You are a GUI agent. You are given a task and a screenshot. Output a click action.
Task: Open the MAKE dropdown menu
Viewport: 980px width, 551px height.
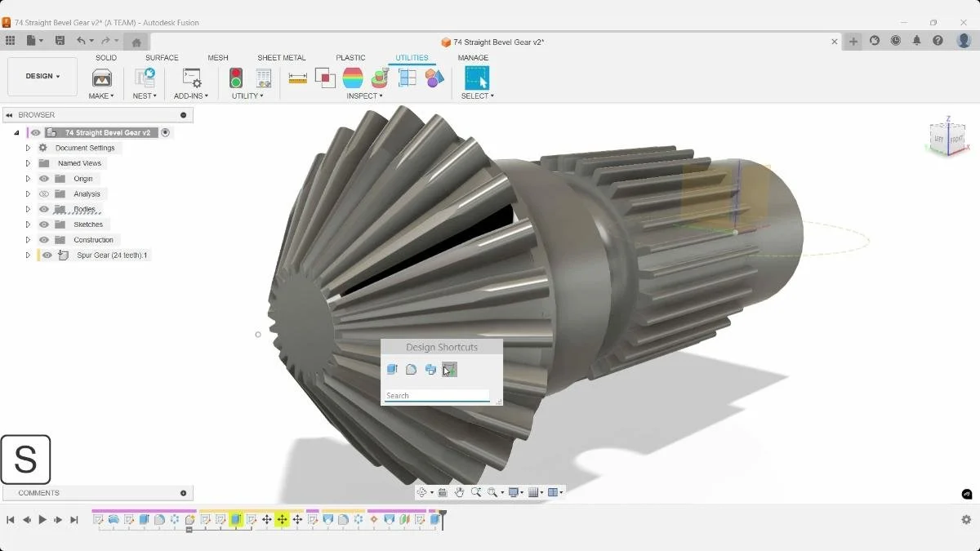pos(102,96)
